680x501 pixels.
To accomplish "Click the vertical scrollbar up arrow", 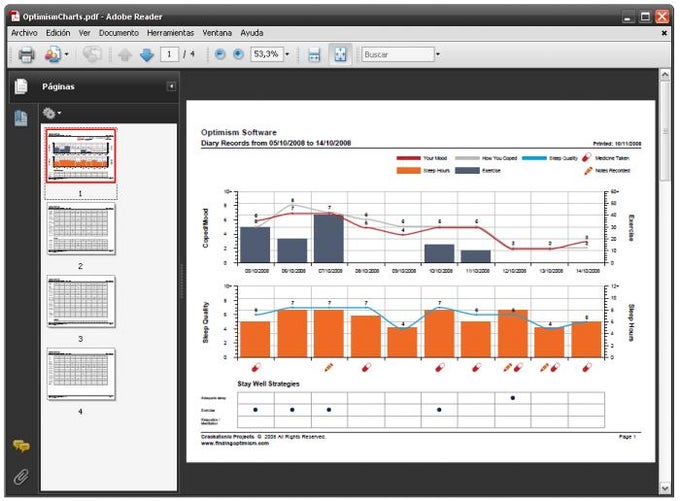I will [665, 75].
